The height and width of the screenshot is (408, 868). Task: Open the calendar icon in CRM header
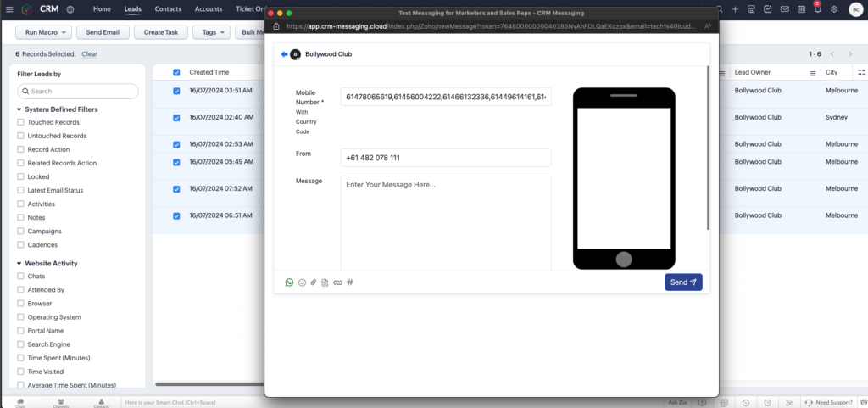pyautogui.click(x=801, y=9)
